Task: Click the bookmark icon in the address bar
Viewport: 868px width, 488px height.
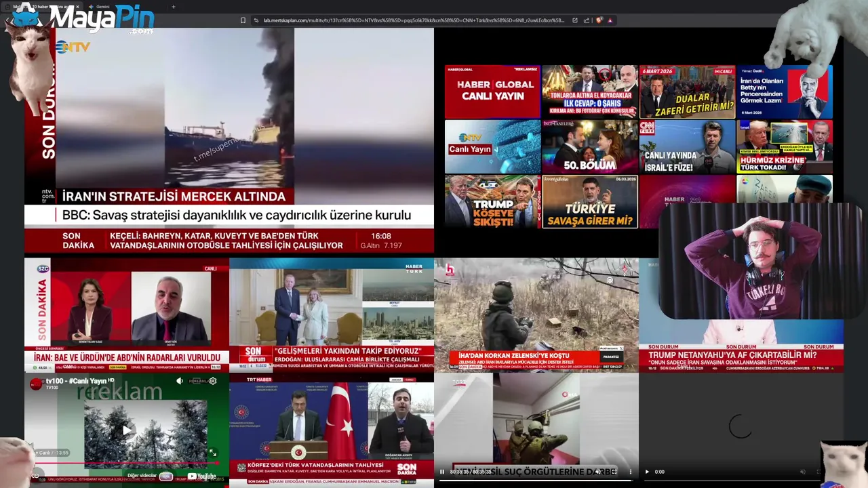Action: 243,20
